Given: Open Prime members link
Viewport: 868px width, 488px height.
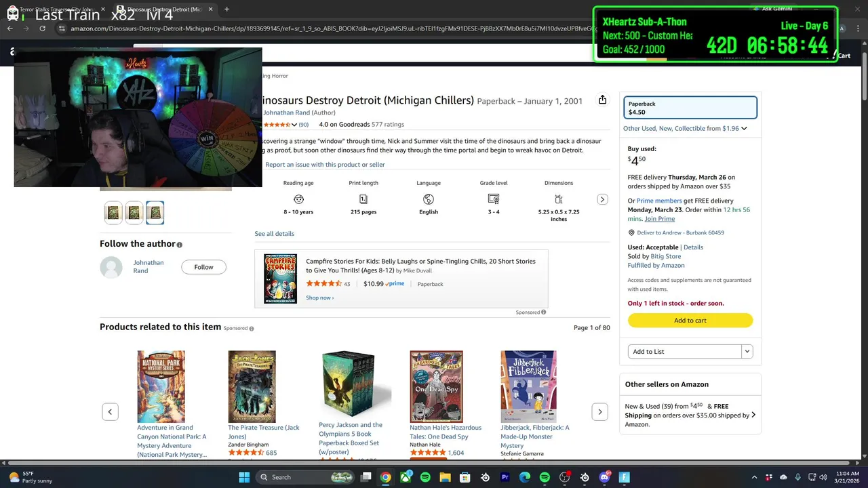Looking at the screenshot, I should click(659, 201).
